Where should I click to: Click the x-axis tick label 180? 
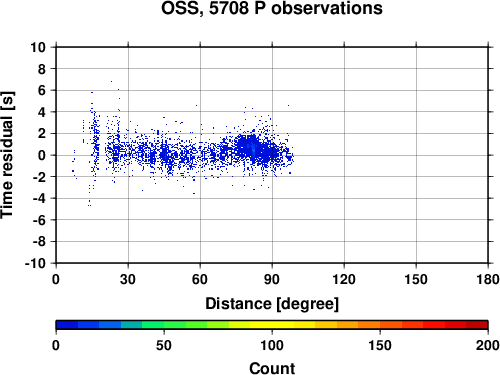pyautogui.click(x=488, y=279)
